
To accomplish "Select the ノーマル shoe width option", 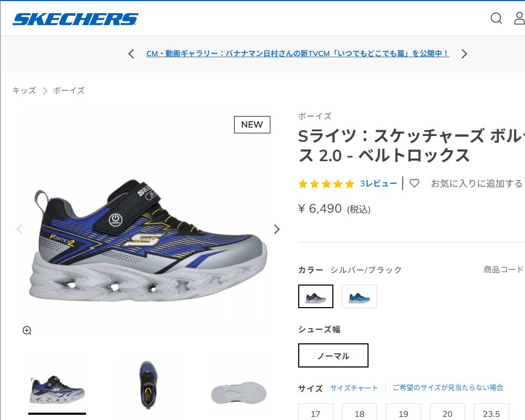I will (x=333, y=355).
